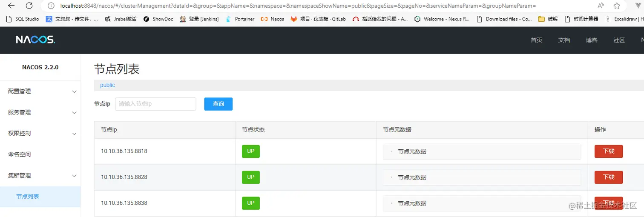Go back with the browser back arrow
This screenshot has height=217, width=644.
pos(11,6)
